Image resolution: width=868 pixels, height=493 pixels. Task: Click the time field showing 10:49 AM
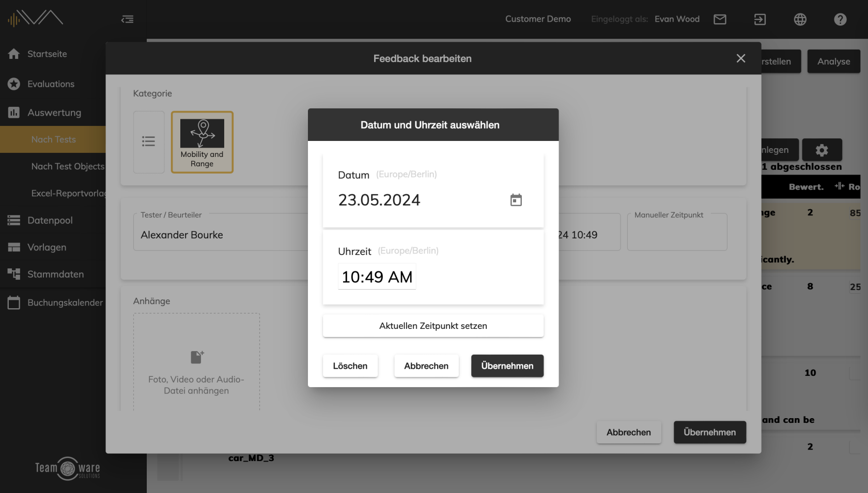coord(377,277)
